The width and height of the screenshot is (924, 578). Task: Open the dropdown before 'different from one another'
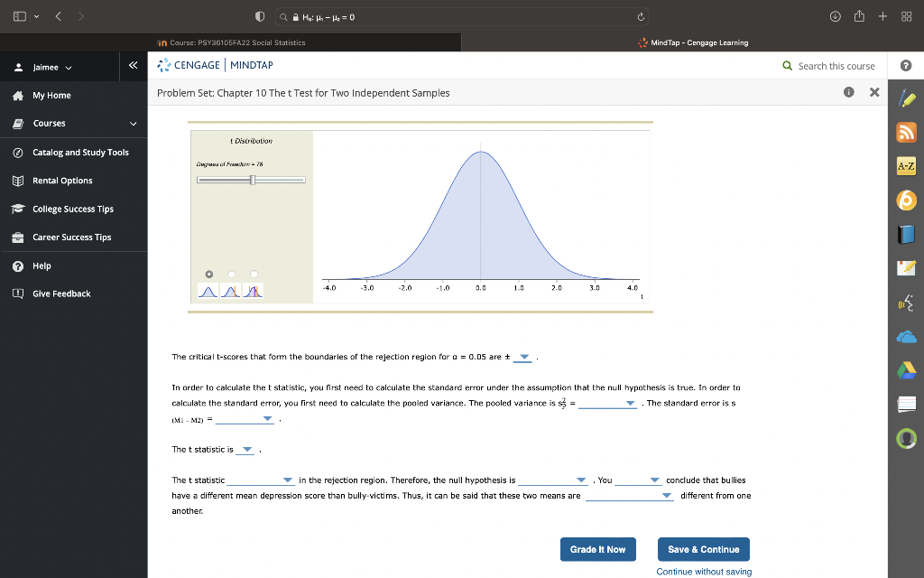point(629,496)
